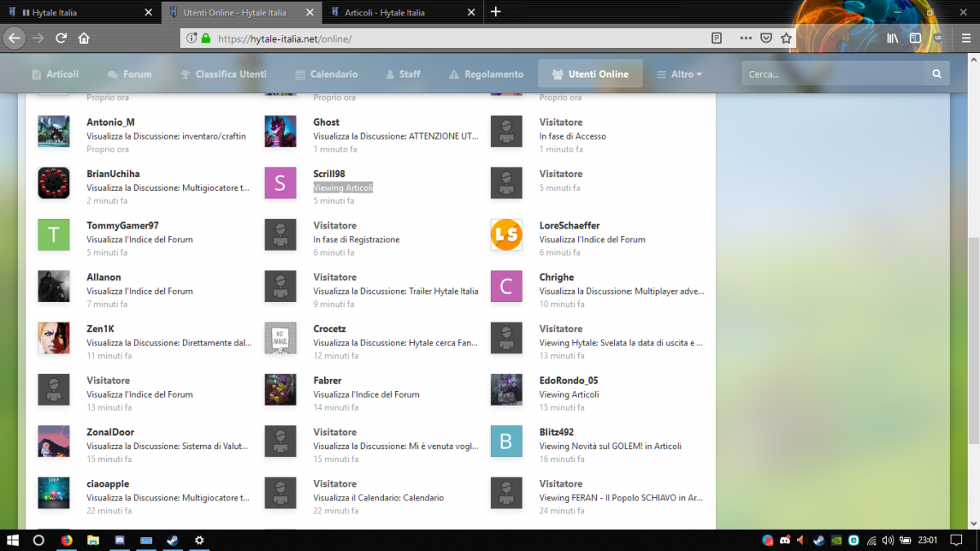Open the Firefox hamburger menu
Screen dimensions: 980x551
coord(964,38)
